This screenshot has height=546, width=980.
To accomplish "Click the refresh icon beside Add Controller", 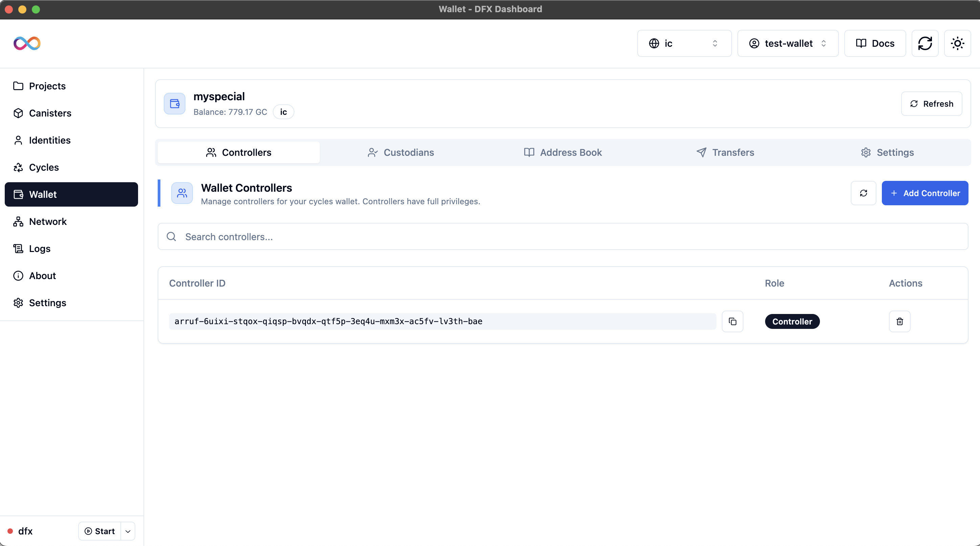I will pyautogui.click(x=863, y=193).
